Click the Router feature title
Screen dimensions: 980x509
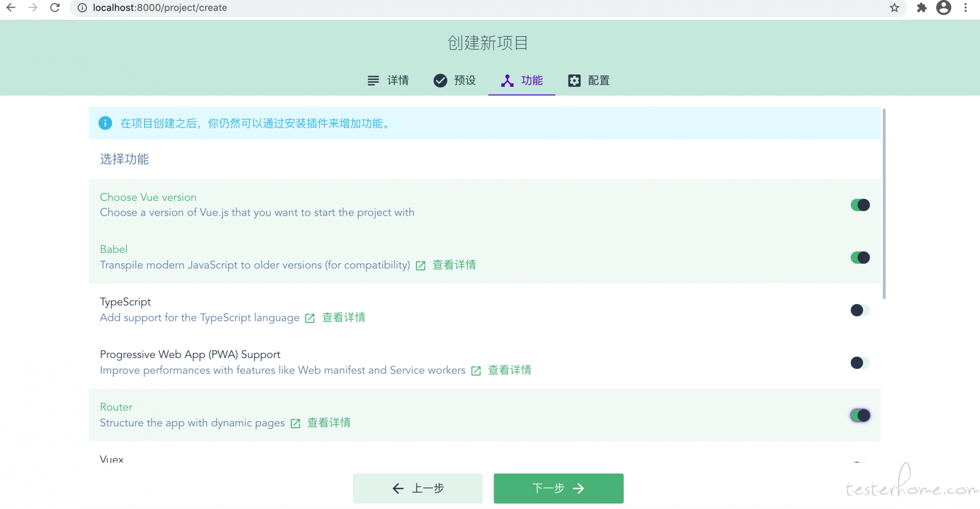pos(116,407)
